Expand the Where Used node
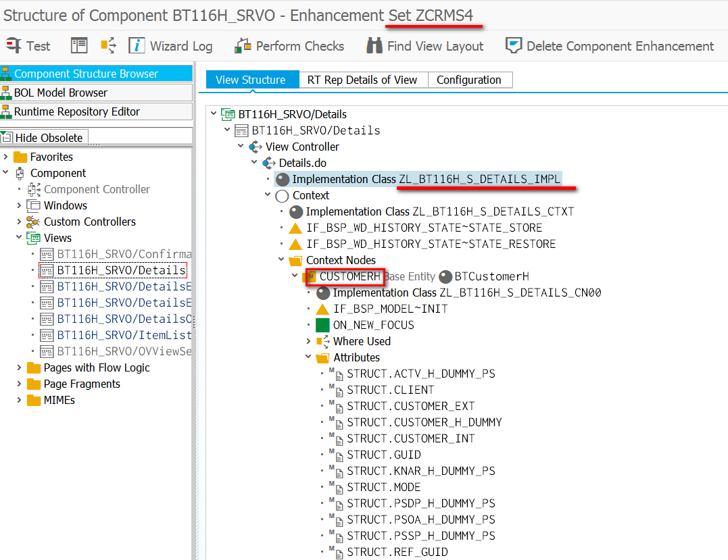The width and height of the screenshot is (728, 560). point(308,341)
